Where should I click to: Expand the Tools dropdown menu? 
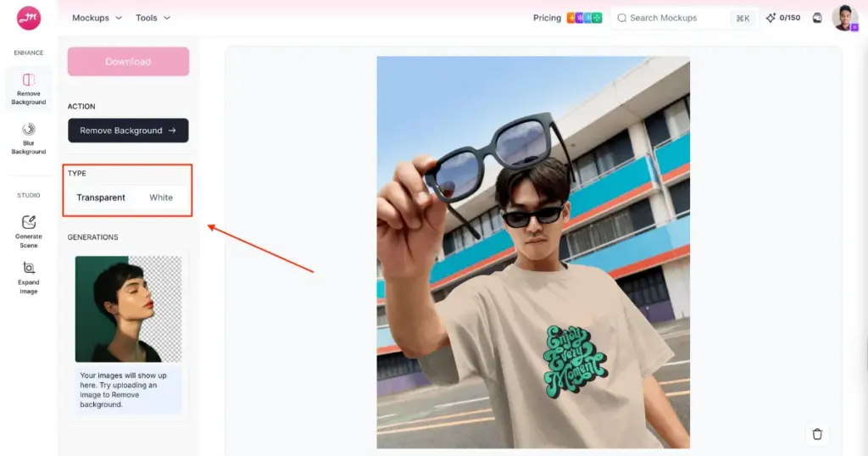click(153, 18)
